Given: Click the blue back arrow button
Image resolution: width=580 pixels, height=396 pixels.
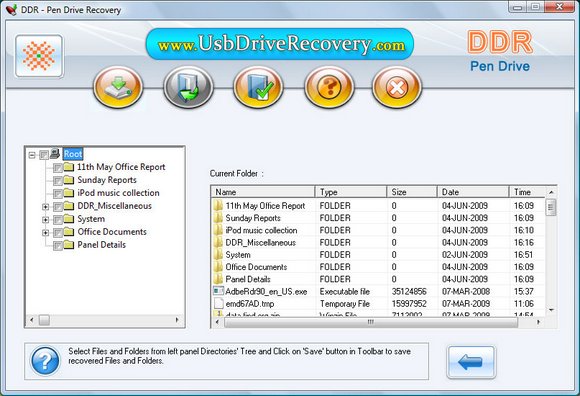Looking at the screenshot, I should pyautogui.click(x=471, y=362).
